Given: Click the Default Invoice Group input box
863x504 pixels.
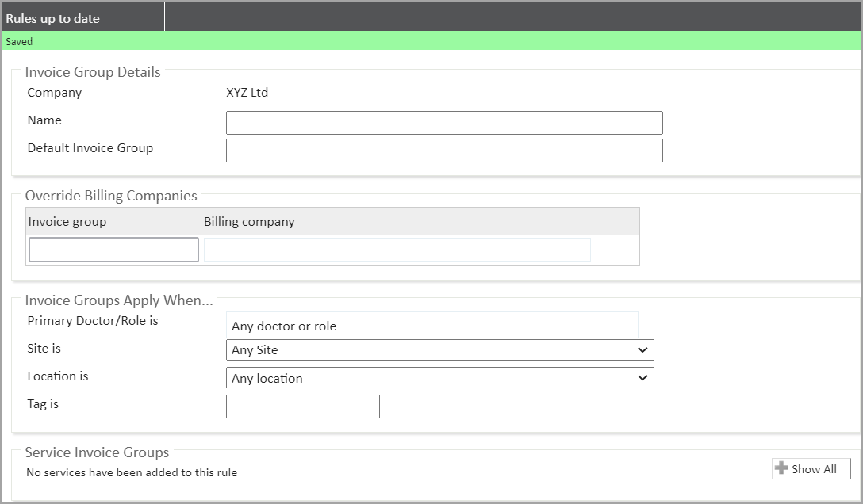Looking at the screenshot, I should [443, 151].
